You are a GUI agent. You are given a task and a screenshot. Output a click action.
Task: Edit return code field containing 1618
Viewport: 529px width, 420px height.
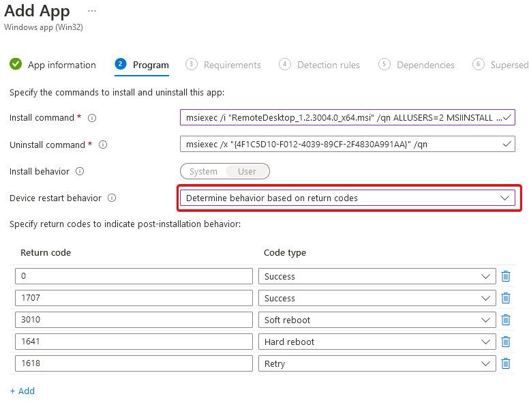[134, 363]
